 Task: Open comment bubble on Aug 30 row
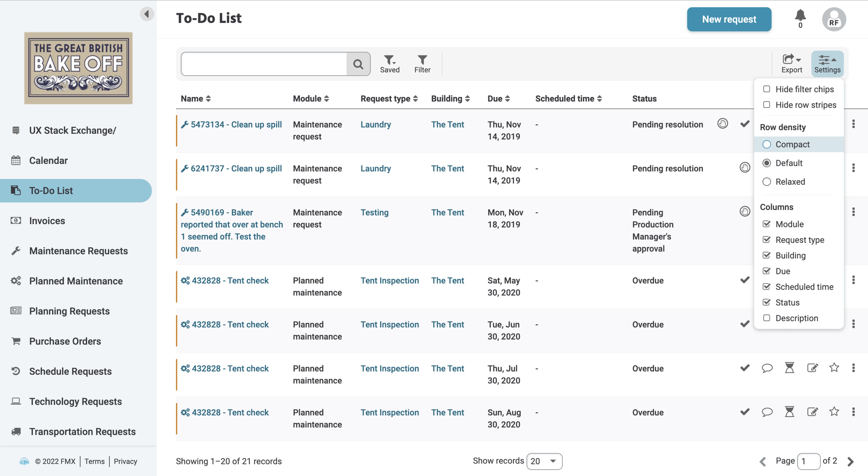point(767,412)
